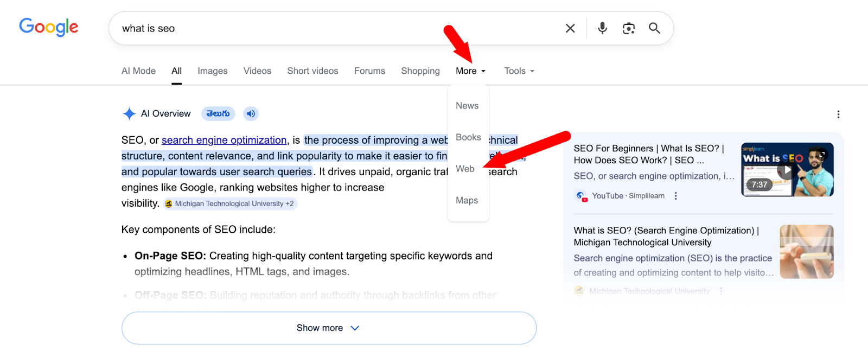Choose Web from More menu
Viewport: 868px width, 357px height.
[x=465, y=169]
